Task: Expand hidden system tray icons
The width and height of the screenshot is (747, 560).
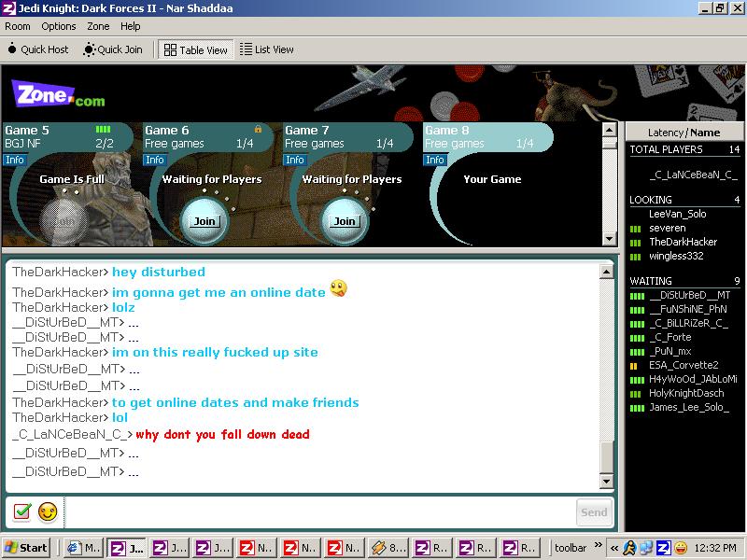Action: click(x=614, y=548)
